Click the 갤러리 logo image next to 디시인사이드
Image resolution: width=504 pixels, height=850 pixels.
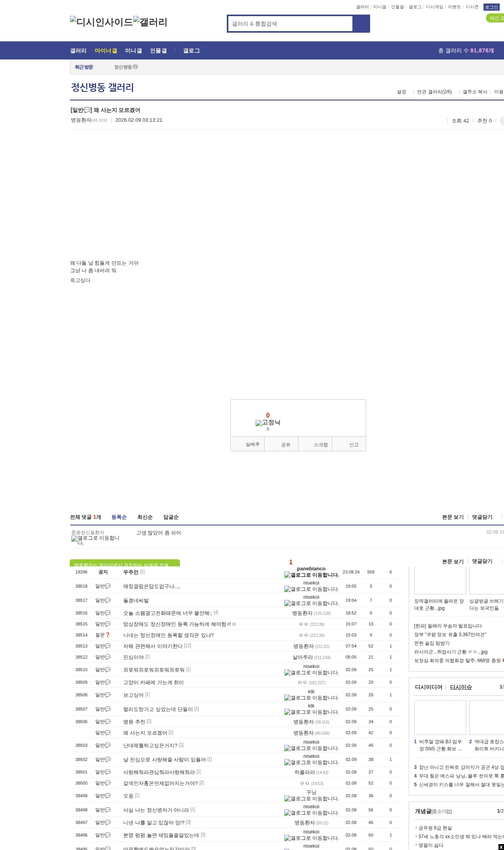pos(150,22)
